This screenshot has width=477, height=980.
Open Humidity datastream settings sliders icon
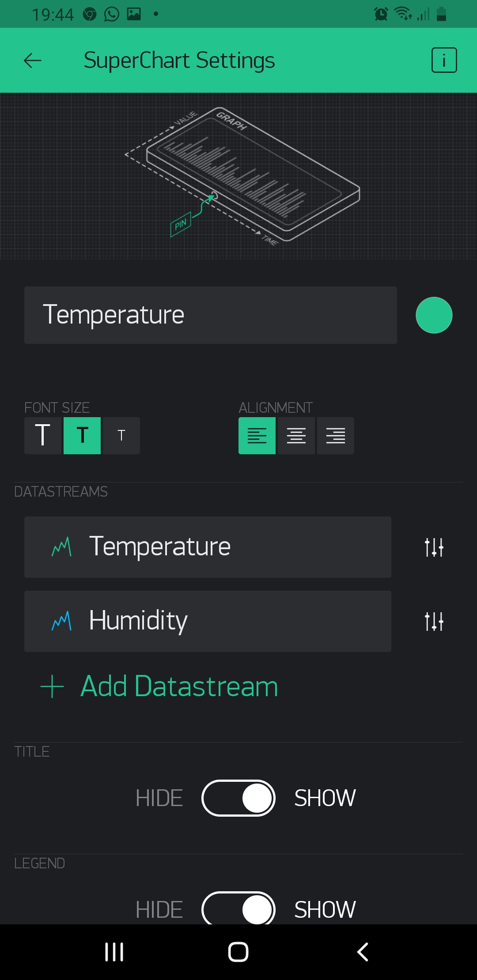[434, 622]
